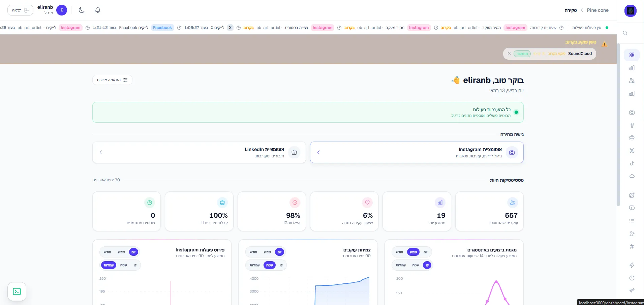Click the compose (pencil) icon in the sidebar
The image size is (644, 305).
point(632,195)
